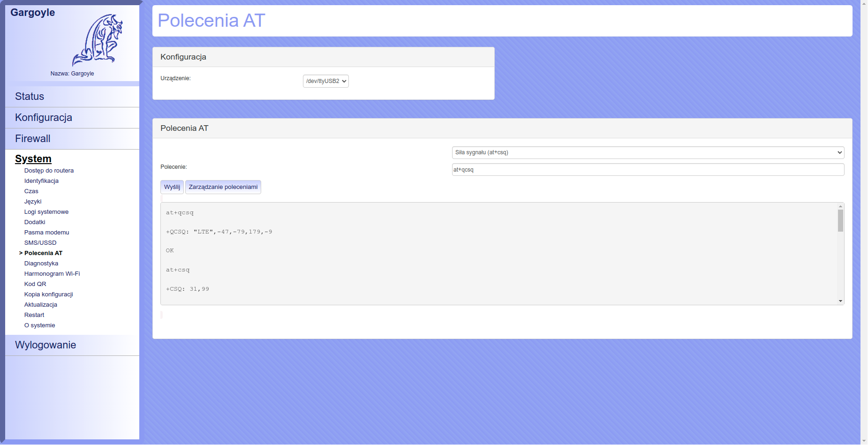Image resolution: width=868 pixels, height=445 pixels.
Task: Click the page scrollbar up arrow
Action: point(864,3)
